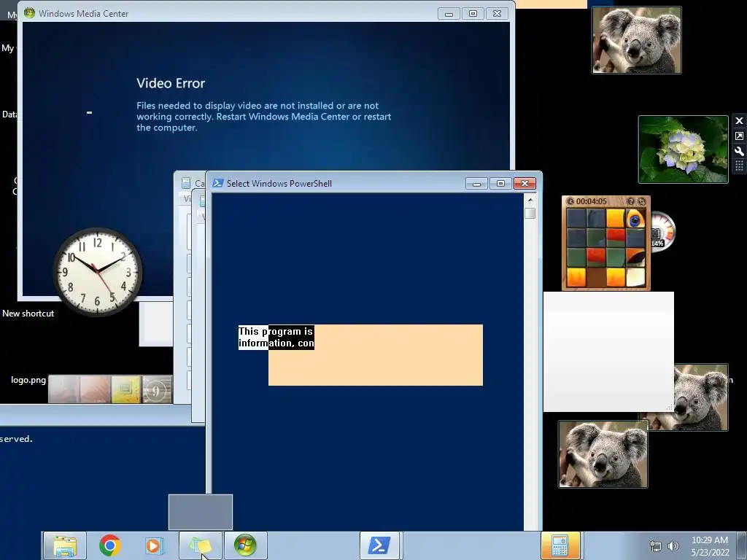This screenshot has height=560, width=747.
Task: Launch Google Chrome from the taskbar
Action: click(x=109, y=545)
